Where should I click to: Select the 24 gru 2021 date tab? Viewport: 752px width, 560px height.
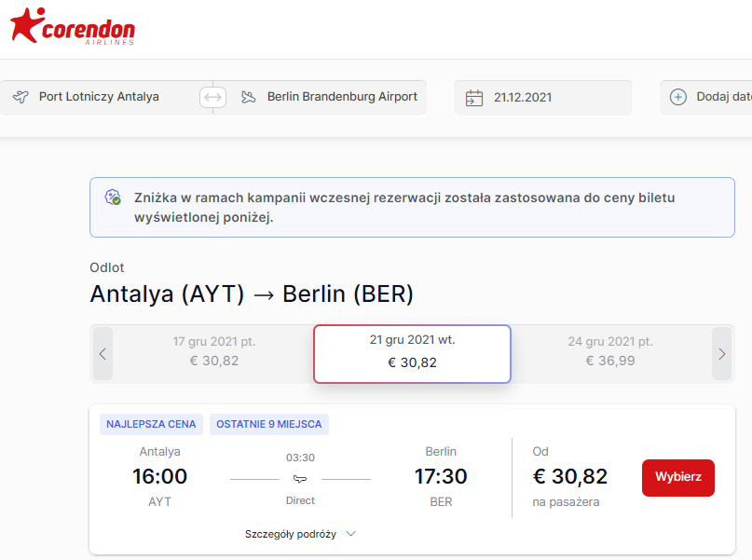coord(610,351)
